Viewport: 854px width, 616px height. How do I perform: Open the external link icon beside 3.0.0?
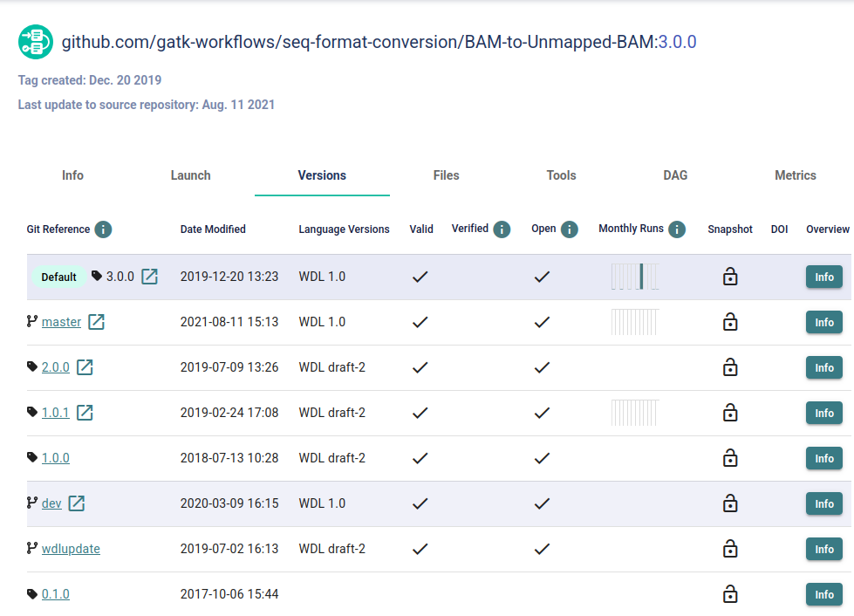pos(148,277)
